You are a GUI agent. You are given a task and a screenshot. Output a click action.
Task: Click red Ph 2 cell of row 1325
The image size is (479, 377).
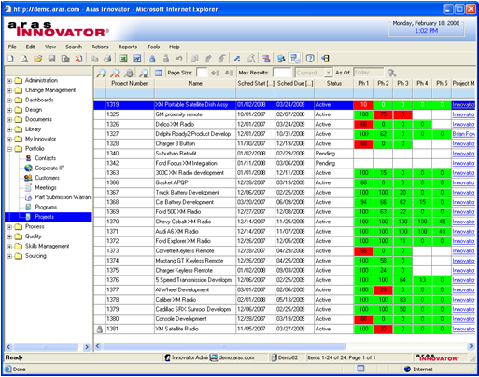point(383,114)
